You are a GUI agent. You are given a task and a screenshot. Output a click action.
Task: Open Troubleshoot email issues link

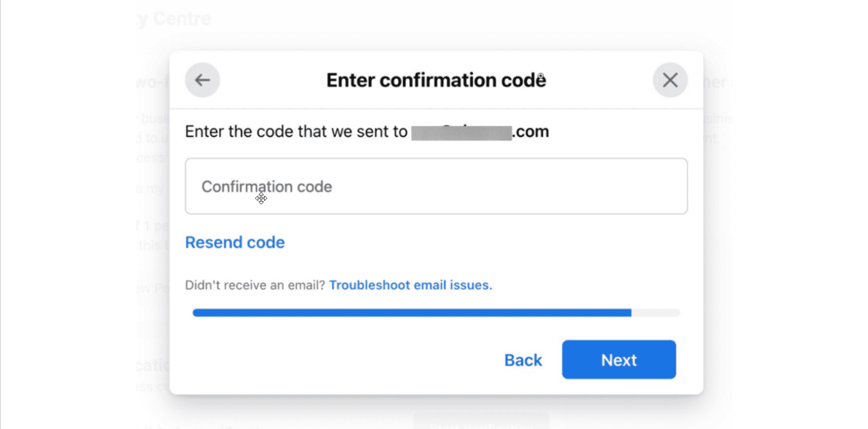pos(411,285)
